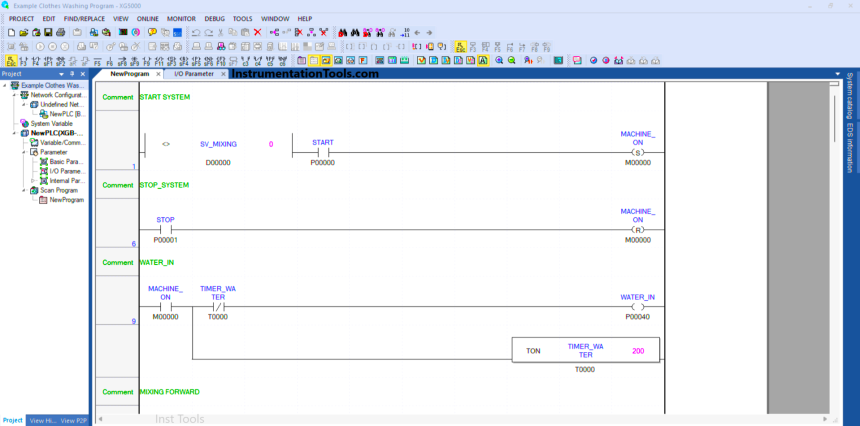Open the DEBUG menu
860x426 pixels.
coord(214,18)
